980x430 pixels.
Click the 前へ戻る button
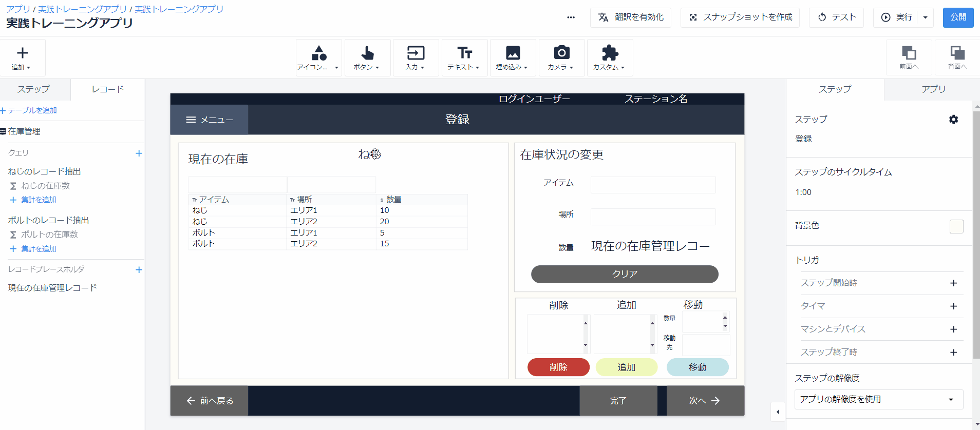(210, 401)
